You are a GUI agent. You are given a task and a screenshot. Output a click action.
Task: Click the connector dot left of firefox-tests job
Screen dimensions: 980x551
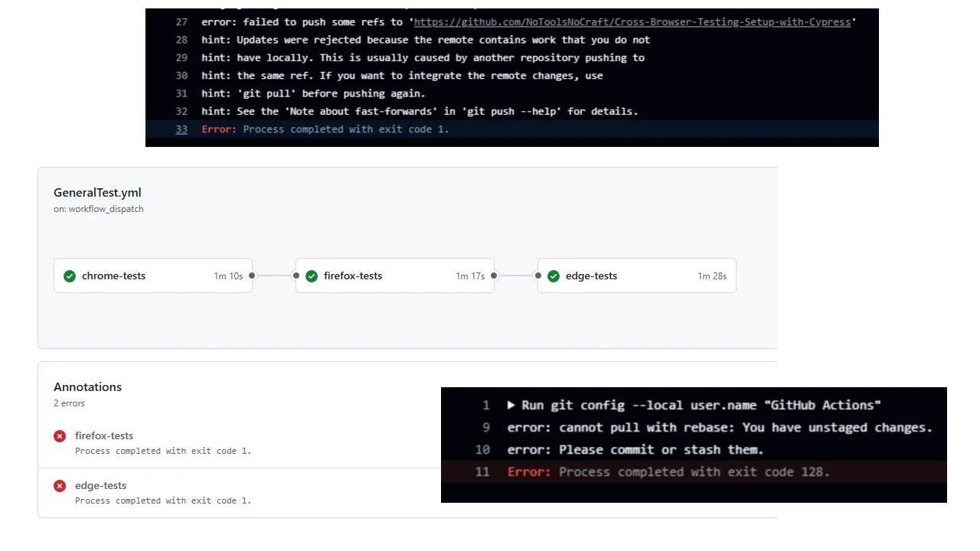[x=296, y=276]
